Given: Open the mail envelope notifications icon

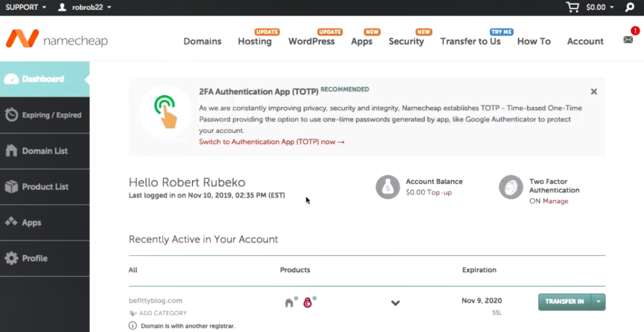Looking at the screenshot, I should pos(628,40).
